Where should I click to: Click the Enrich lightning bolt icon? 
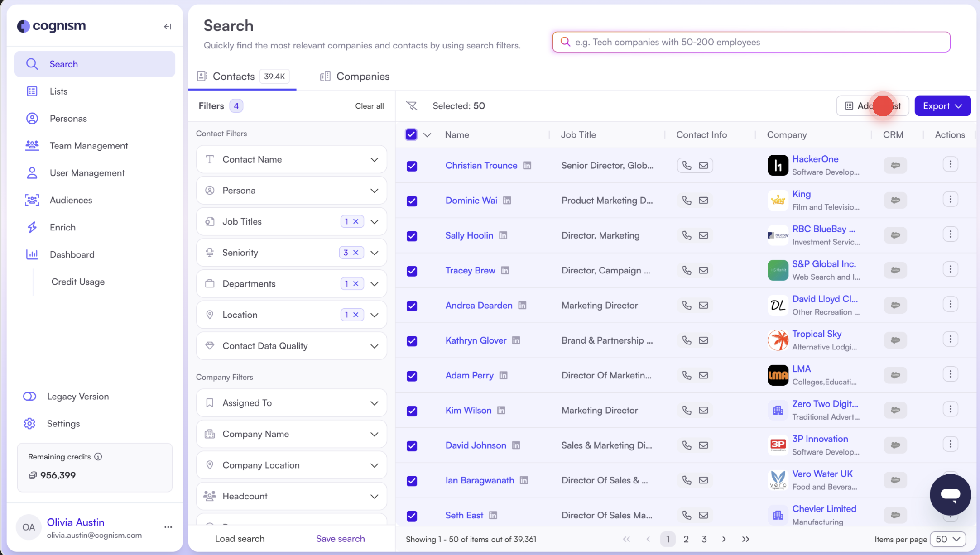pos(32,227)
